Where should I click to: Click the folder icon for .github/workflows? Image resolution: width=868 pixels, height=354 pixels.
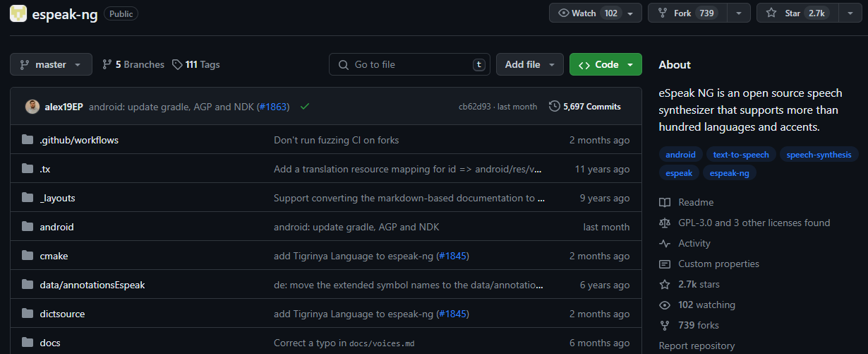click(28, 140)
